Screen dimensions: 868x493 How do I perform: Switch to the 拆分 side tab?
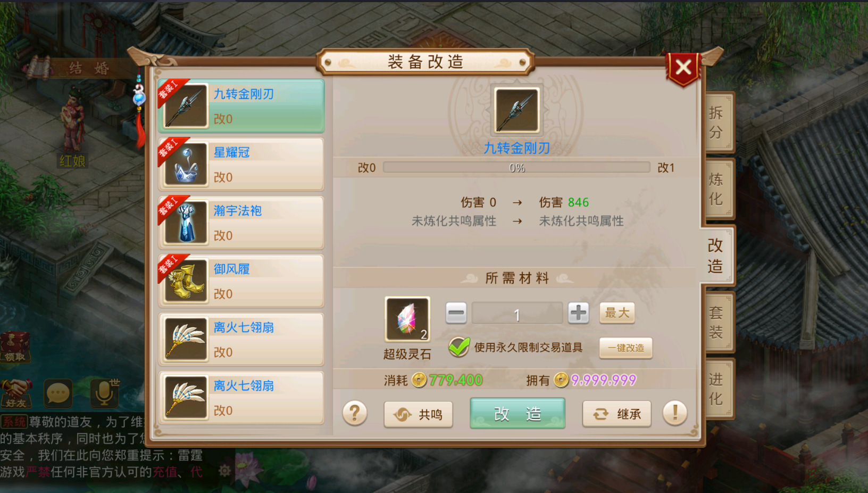[717, 122]
